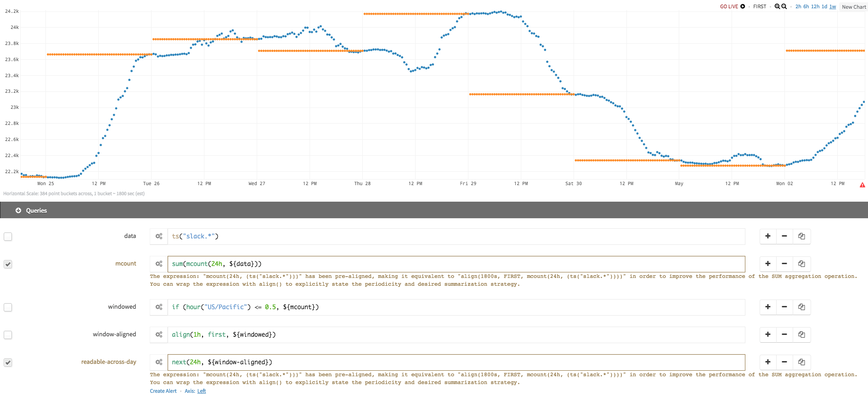Remove the mcount query row
This screenshot has width=868, height=396.
point(784,264)
